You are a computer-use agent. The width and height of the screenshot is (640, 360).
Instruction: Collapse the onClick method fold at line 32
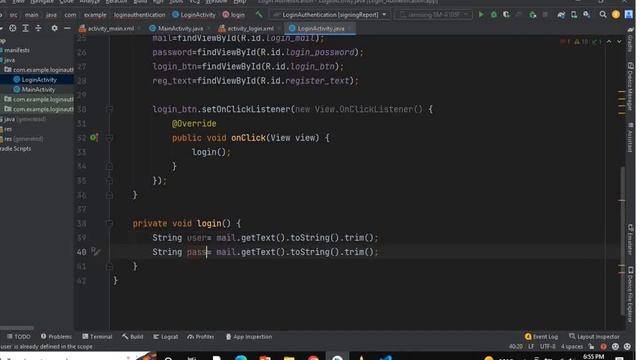pyautogui.click(x=109, y=138)
